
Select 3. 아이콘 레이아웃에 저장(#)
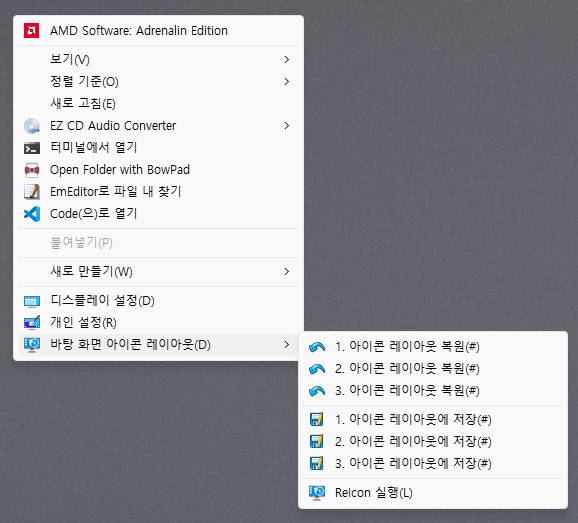pyautogui.click(x=433, y=463)
